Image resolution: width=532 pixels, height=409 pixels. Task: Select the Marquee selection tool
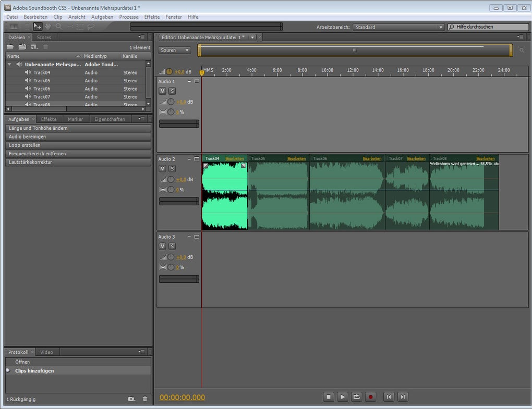[x=80, y=27]
